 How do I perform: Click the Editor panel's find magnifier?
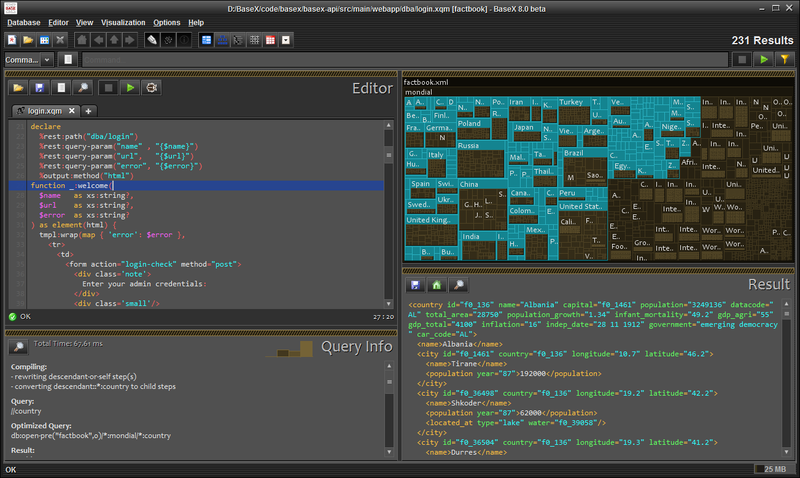[83, 88]
